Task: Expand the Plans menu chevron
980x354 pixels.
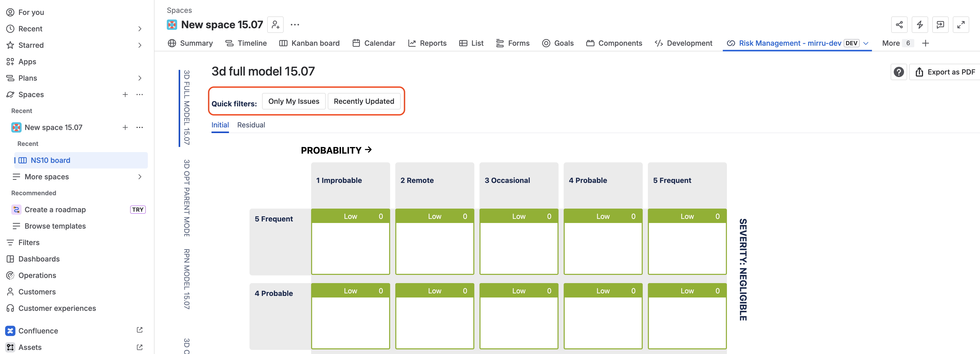Action: tap(140, 78)
